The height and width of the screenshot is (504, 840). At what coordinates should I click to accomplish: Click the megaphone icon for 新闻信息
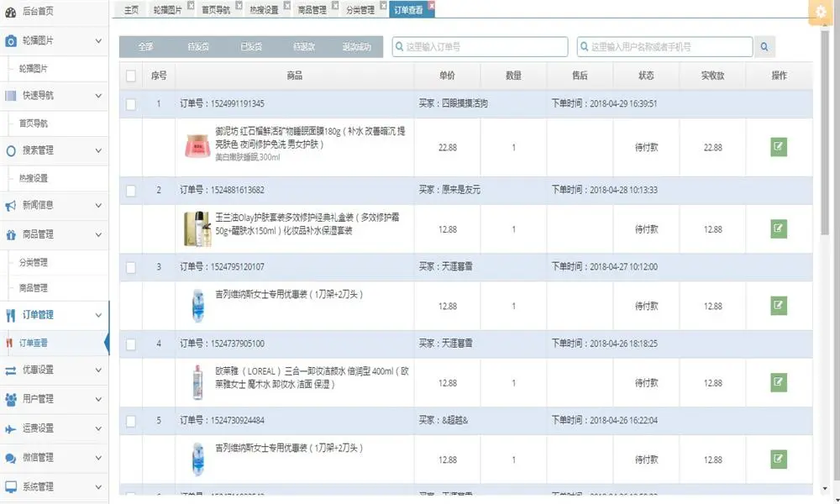[x=11, y=206]
